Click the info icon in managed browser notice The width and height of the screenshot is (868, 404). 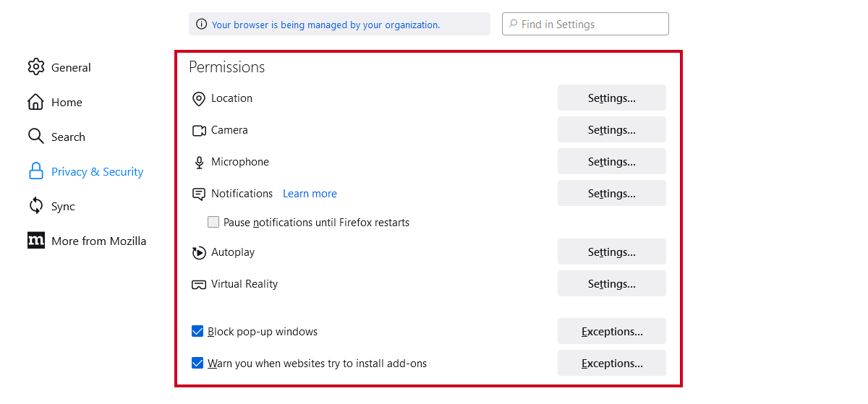pyautogui.click(x=202, y=25)
